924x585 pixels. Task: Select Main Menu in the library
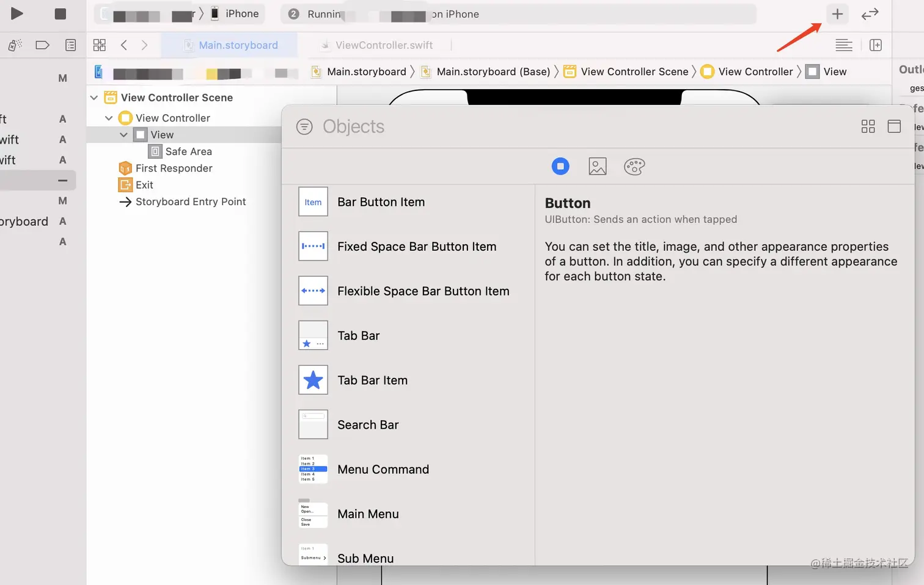click(x=408, y=514)
